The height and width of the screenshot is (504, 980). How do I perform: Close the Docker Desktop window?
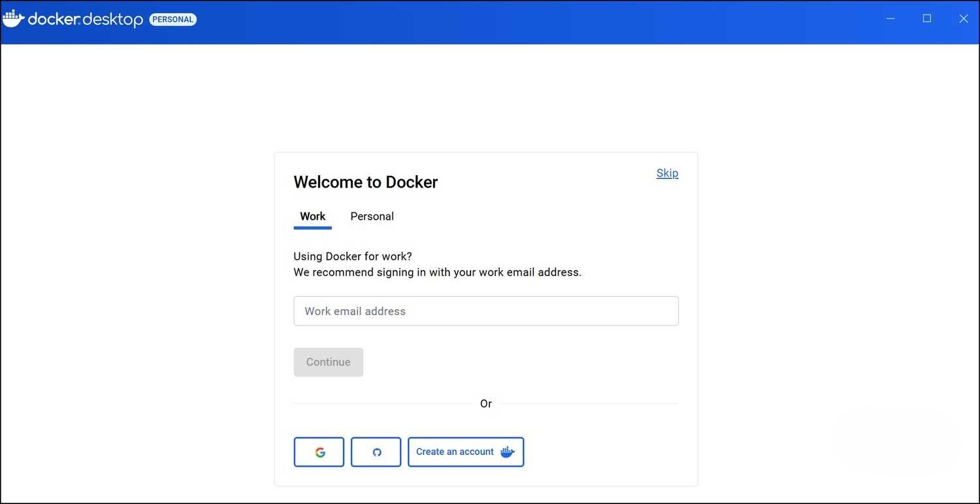click(x=963, y=19)
